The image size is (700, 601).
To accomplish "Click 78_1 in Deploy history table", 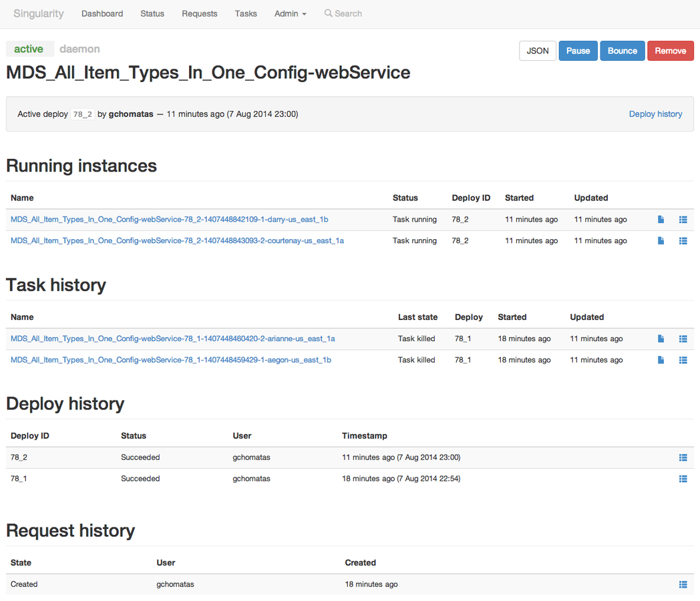I will click(19, 479).
